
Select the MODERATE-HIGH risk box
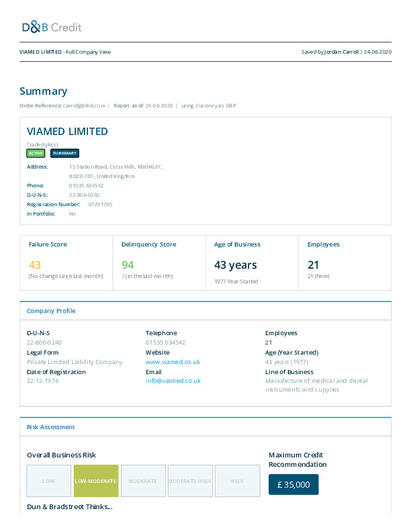coord(190,481)
